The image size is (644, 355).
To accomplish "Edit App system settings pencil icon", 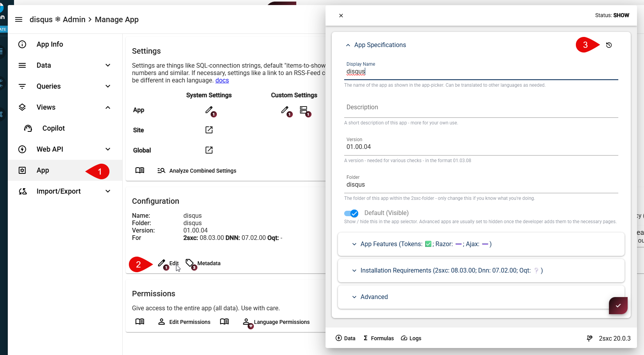I will [x=209, y=110].
